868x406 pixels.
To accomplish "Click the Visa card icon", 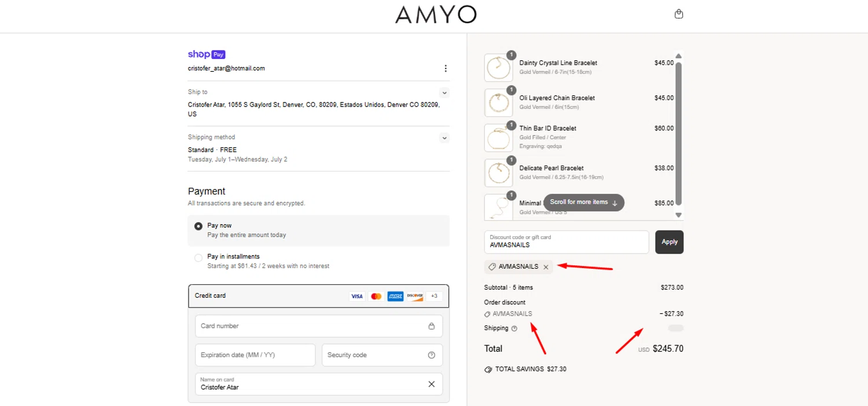I will (357, 296).
